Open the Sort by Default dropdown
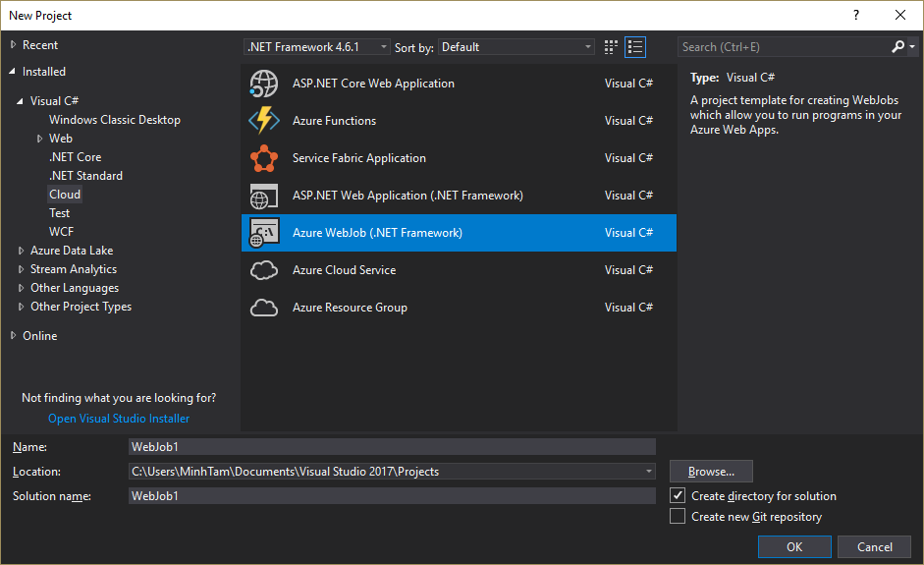The height and width of the screenshot is (565, 924). (x=516, y=46)
